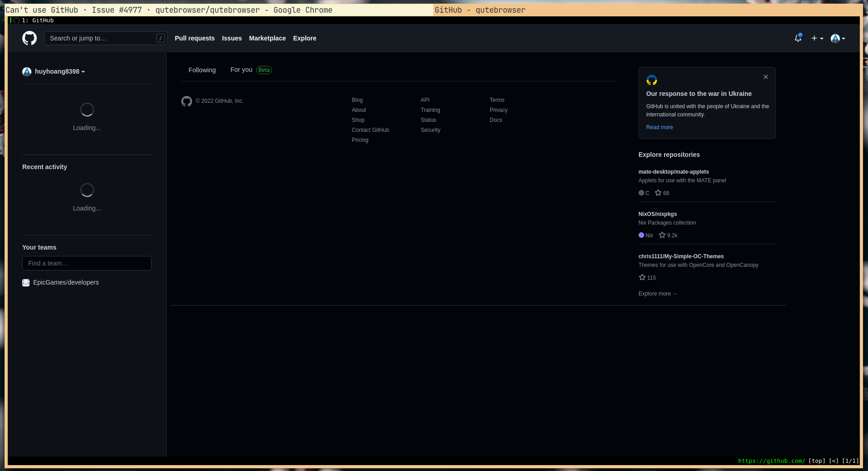Click the star icon next to 9.2k
The width and height of the screenshot is (868, 471).
pos(662,235)
